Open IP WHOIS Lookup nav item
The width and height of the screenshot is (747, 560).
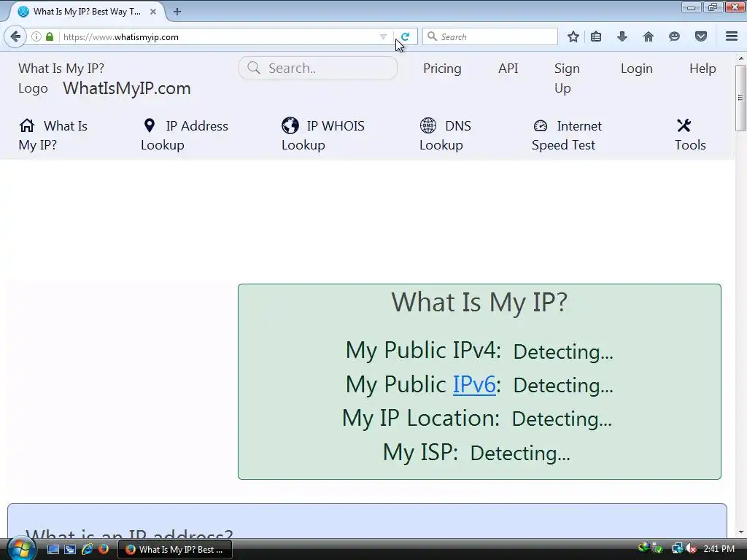(323, 135)
